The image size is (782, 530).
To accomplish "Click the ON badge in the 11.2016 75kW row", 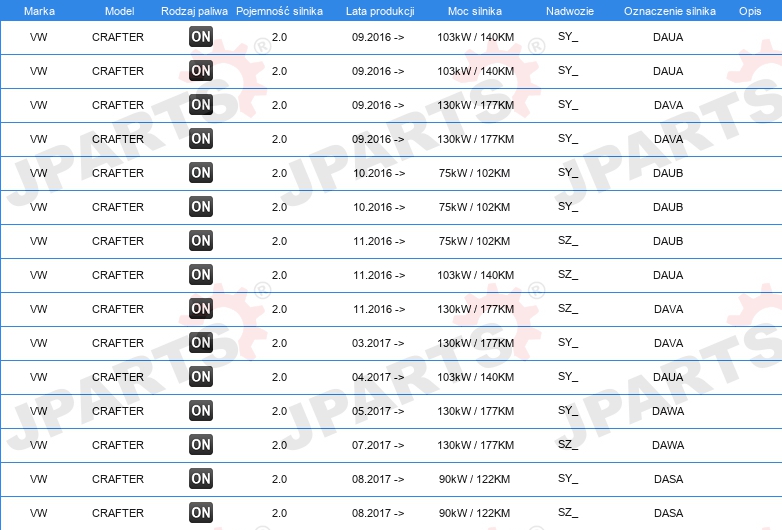I will (201, 240).
